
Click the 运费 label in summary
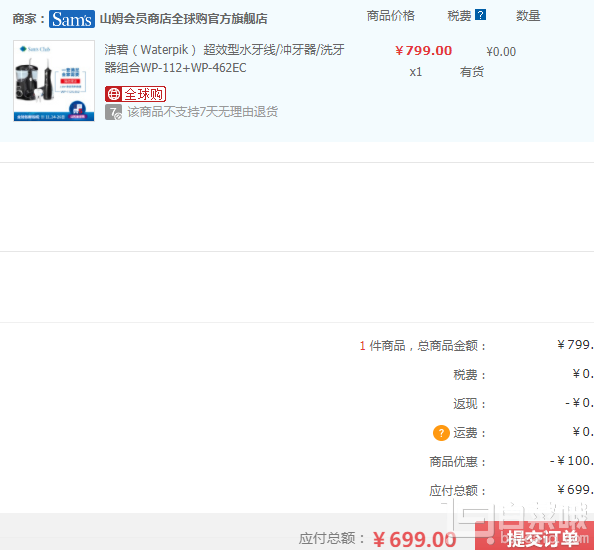pos(469,433)
